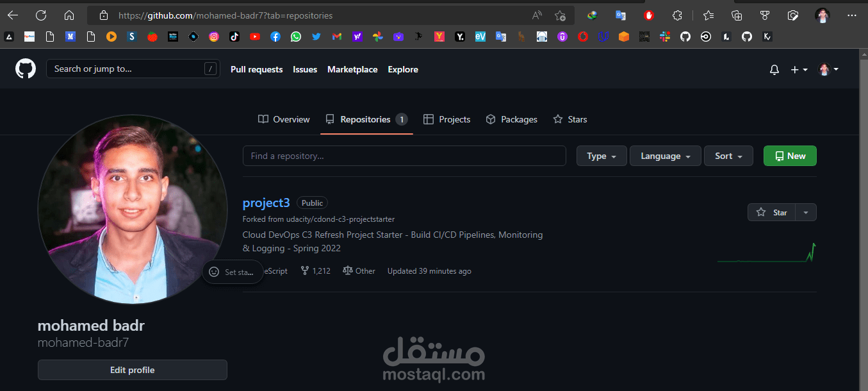Screen dimensions: 868x391
Task: Open the Sort dropdown
Action: coord(729,156)
